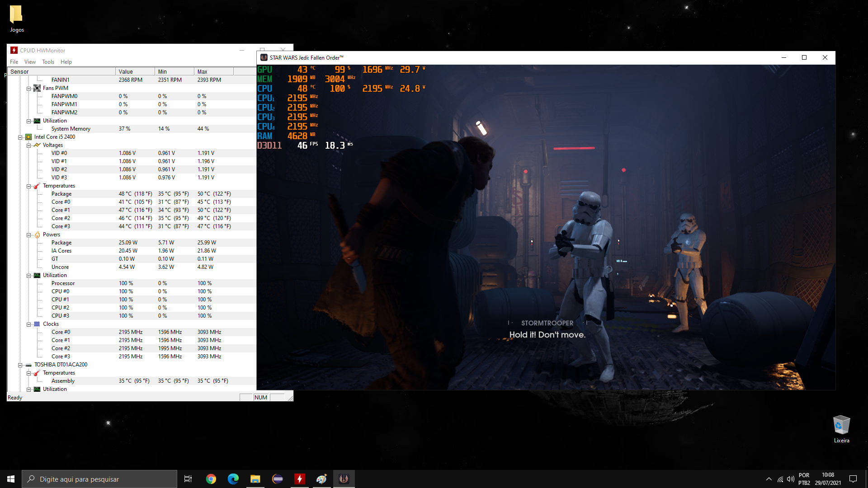
Task: Click the Fans PWM category icon
Action: click(x=37, y=88)
